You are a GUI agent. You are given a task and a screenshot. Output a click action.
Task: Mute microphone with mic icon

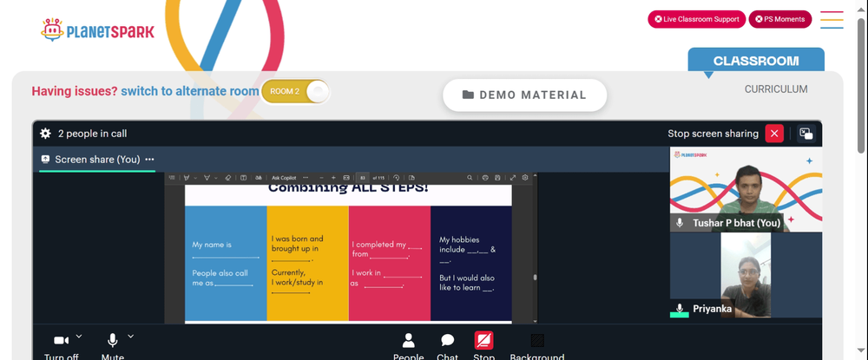click(112, 339)
